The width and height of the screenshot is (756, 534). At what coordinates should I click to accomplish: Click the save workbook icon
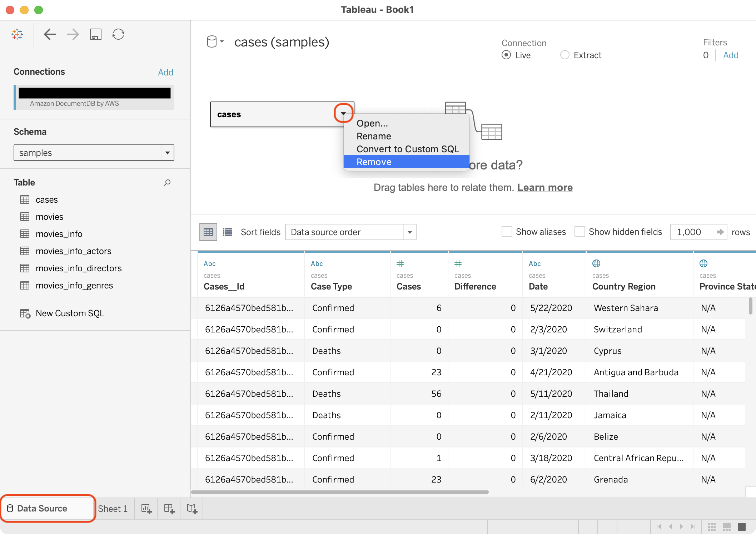click(95, 34)
